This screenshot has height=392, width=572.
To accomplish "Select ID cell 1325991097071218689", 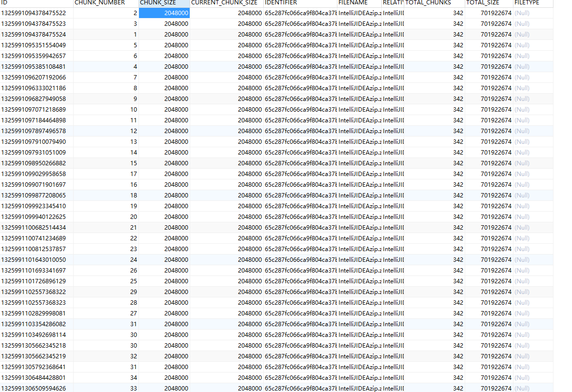I will [37, 109].
